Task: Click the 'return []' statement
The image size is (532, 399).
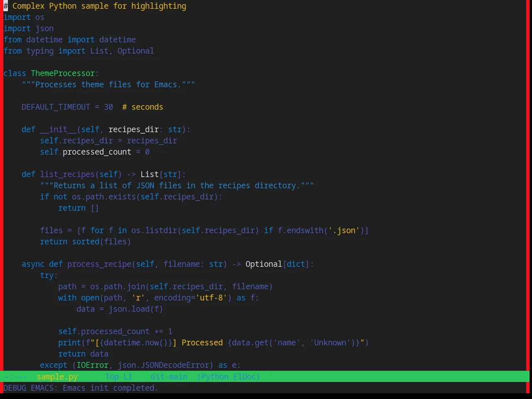Action: point(79,208)
